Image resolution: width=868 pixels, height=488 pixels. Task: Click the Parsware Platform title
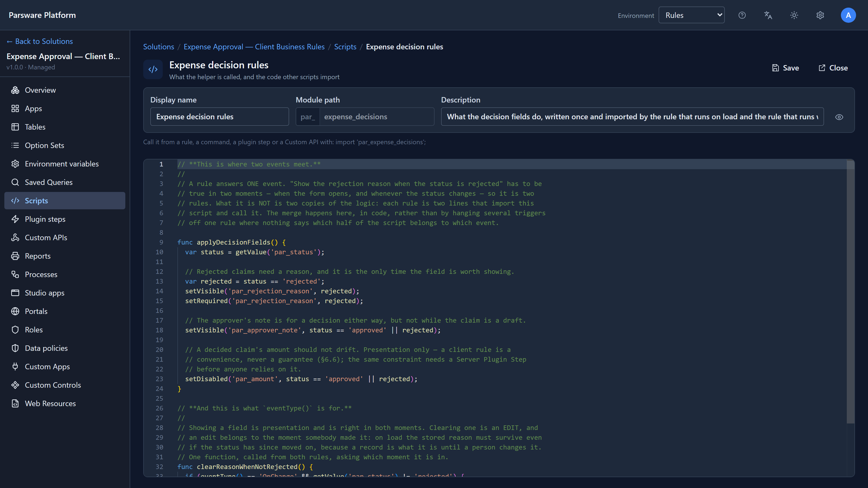42,15
